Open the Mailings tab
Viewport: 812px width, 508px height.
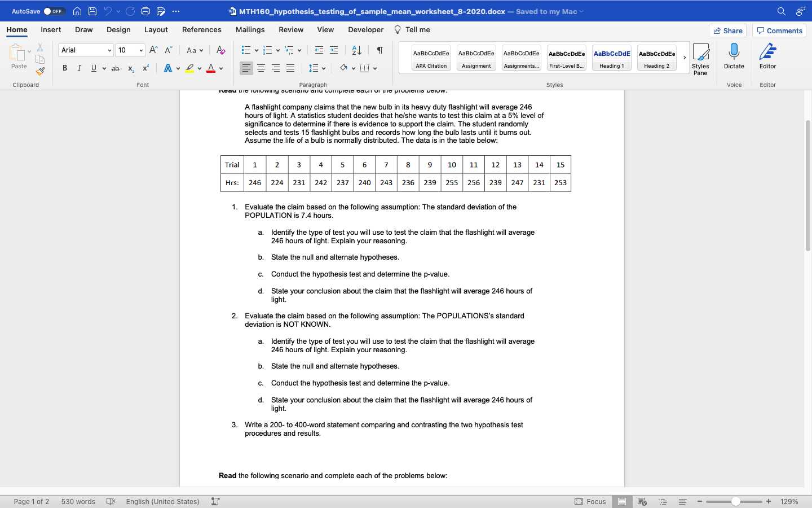tap(250, 29)
